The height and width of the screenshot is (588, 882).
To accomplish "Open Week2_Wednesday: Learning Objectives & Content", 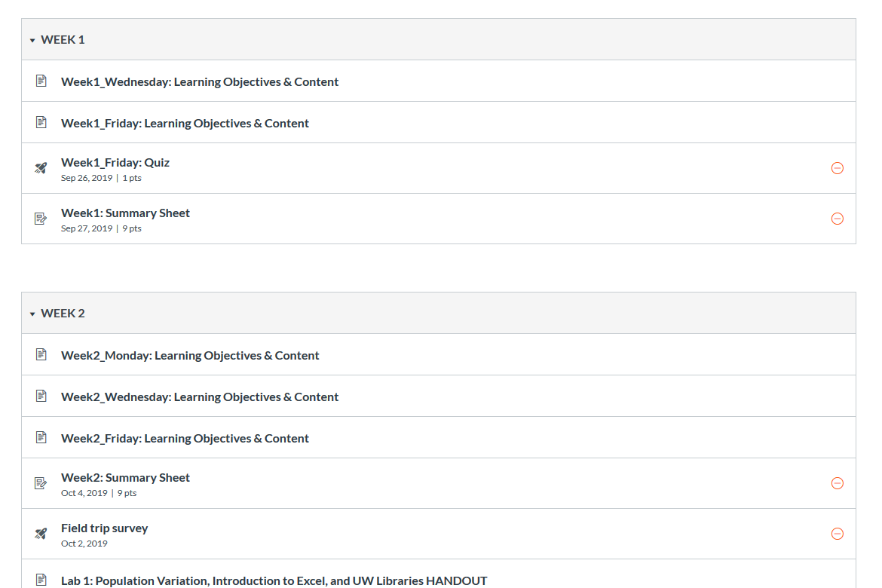I will tap(200, 397).
